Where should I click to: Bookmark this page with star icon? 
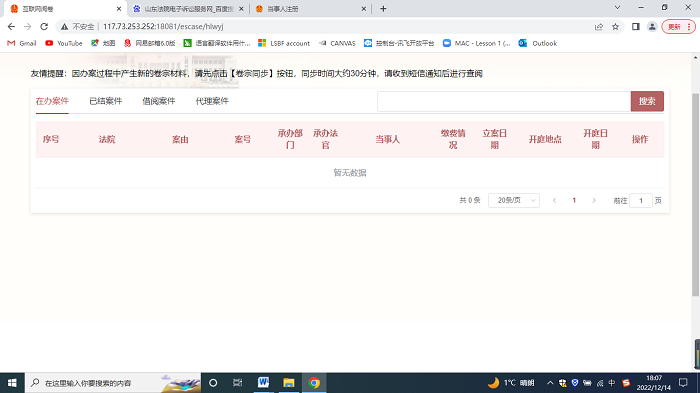point(616,27)
